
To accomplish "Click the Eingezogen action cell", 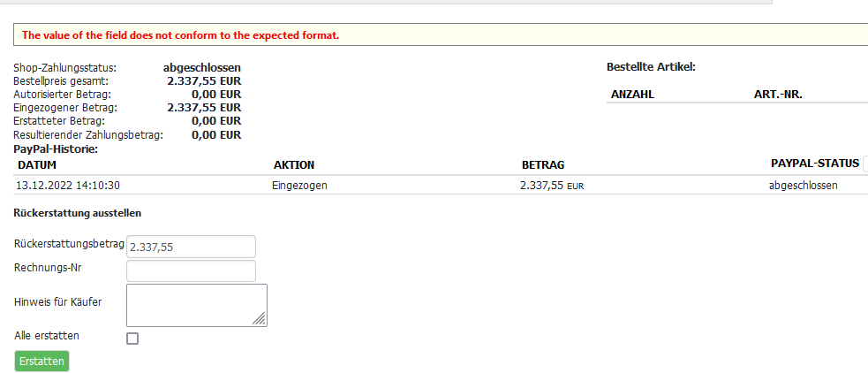I will (300, 186).
